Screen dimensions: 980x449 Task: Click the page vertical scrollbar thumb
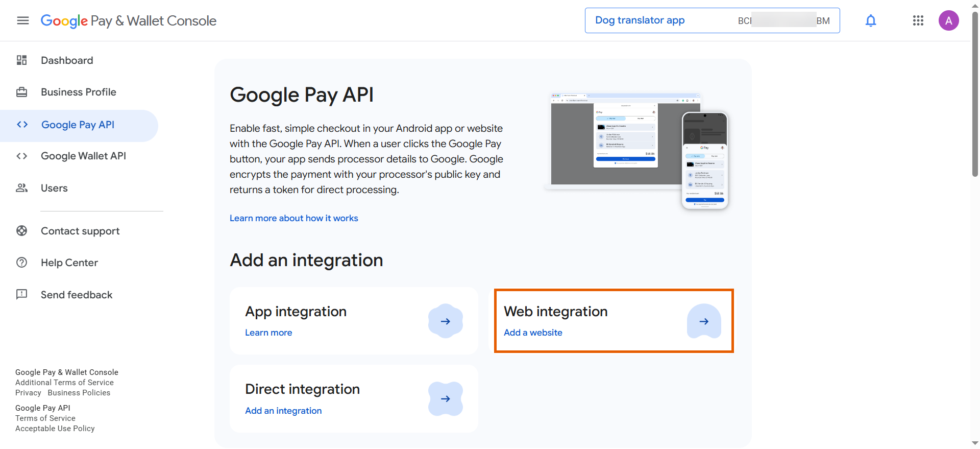(975, 94)
